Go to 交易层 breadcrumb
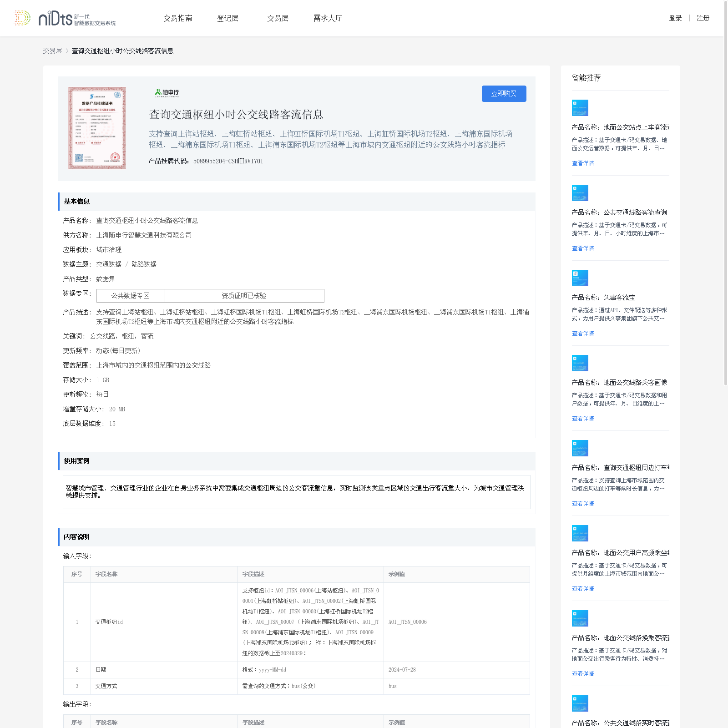Image resolution: width=728 pixels, height=728 pixels. pyautogui.click(x=52, y=51)
